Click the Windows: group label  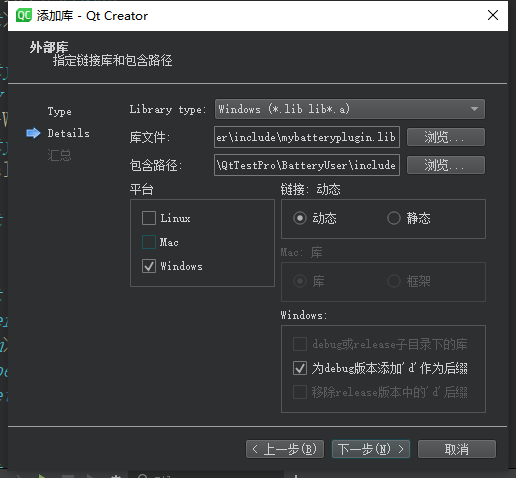304,315
